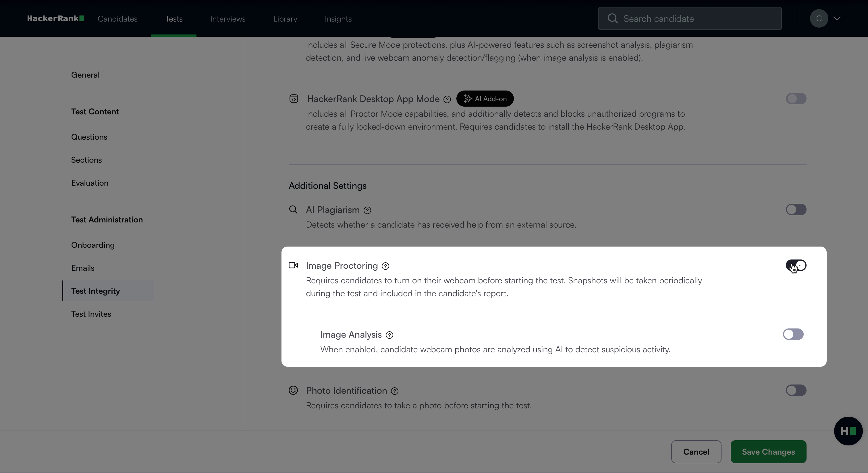Click the Image Analysis label text
Image resolution: width=868 pixels, height=473 pixels.
point(351,334)
